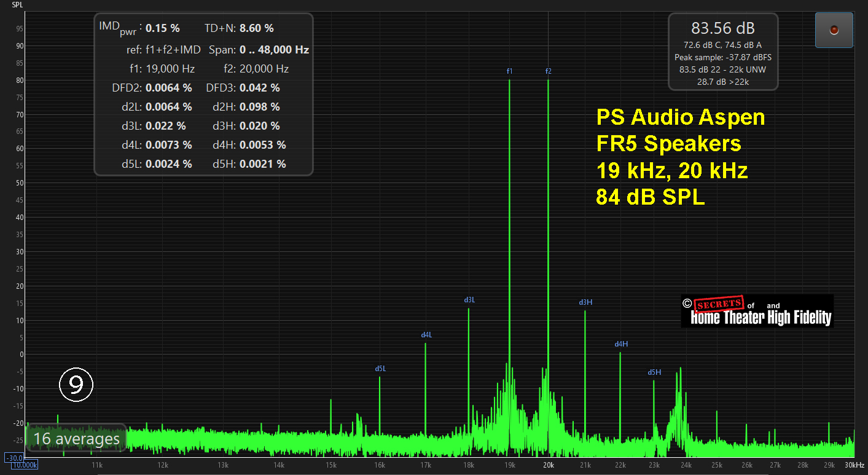Image resolution: width=868 pixels, height=475 pixels.
Task: Click the 20k frequency axis tick
Action: (549, 465)
